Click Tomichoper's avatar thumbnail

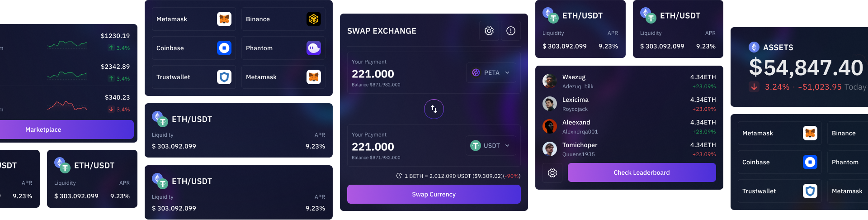click(x=550, y=149)
